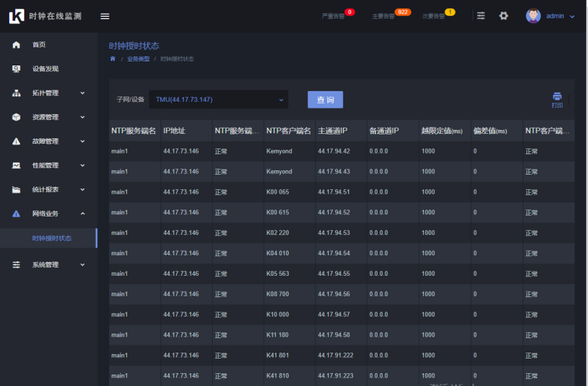
Task: Open the admin account dropdown
Action: [560, 16]
